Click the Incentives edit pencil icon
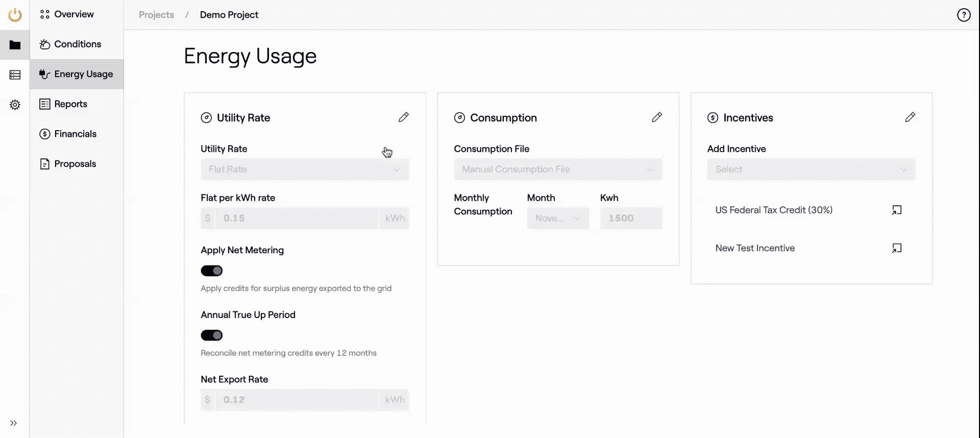Screen dimensions: 980x438 pos(910,117)
